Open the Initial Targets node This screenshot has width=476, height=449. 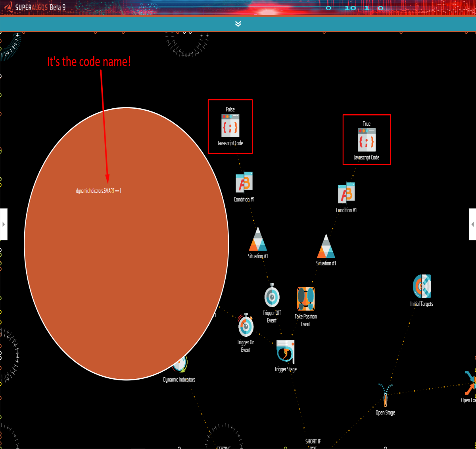point(422,286)
